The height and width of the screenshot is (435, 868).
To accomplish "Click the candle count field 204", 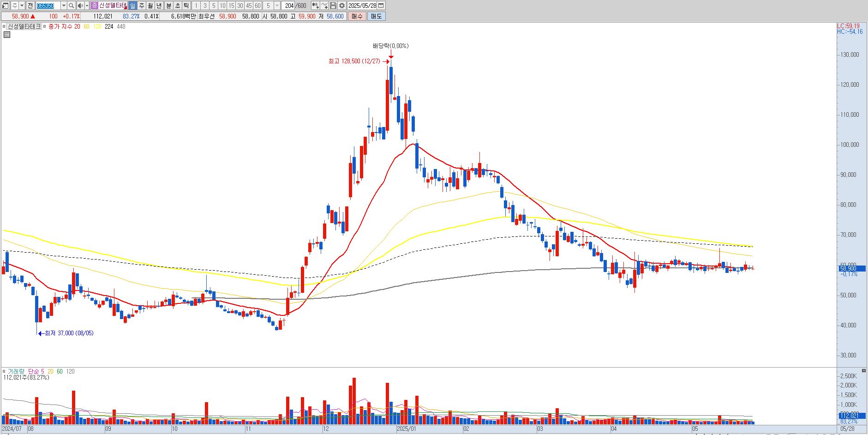I will [x=289, y=6].
